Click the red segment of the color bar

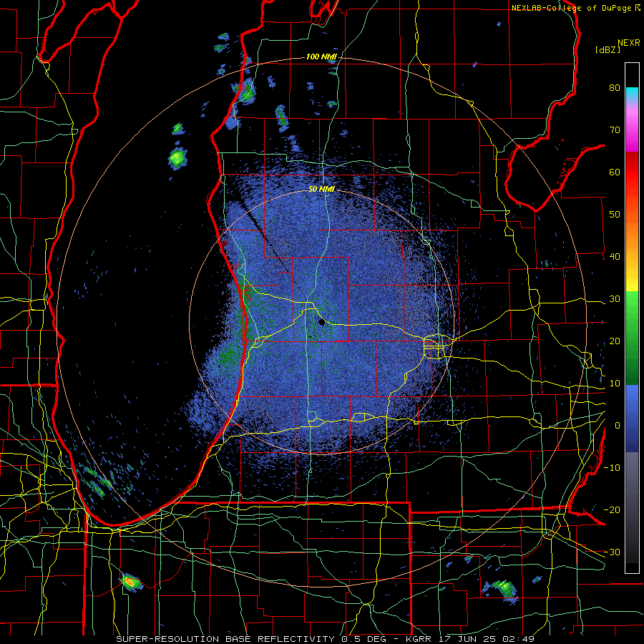[632, 172]
